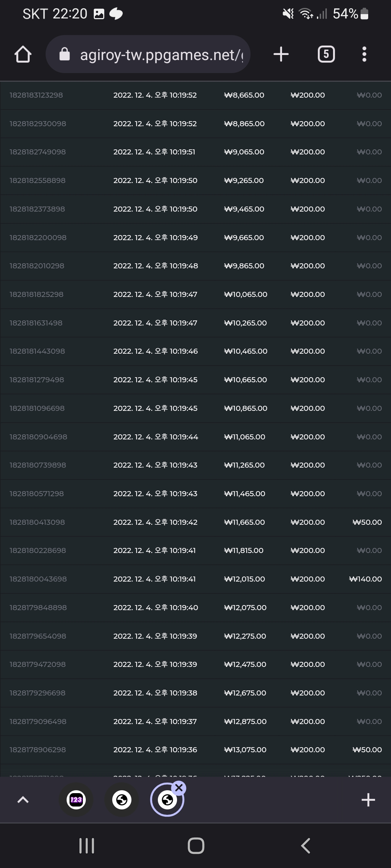The width and height of the screenshot is (391, 868).
Task: Open the three-dot browser menu
Action: [364, 55]
